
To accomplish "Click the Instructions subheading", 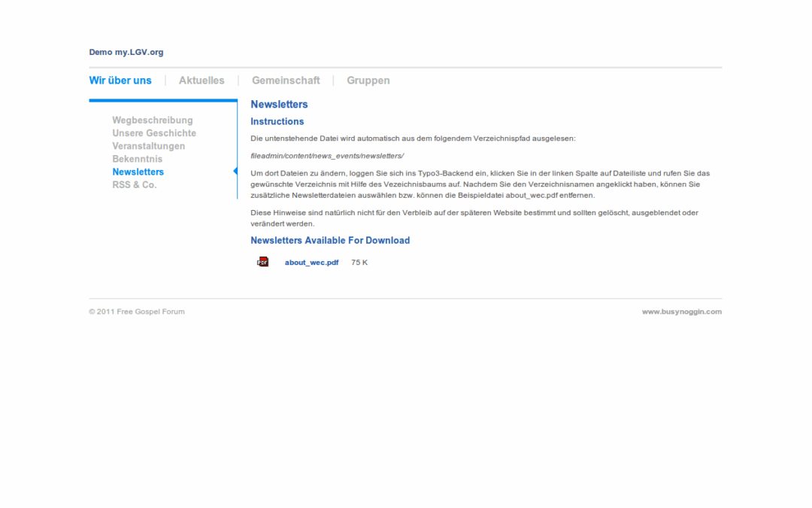I will point(277,121).
